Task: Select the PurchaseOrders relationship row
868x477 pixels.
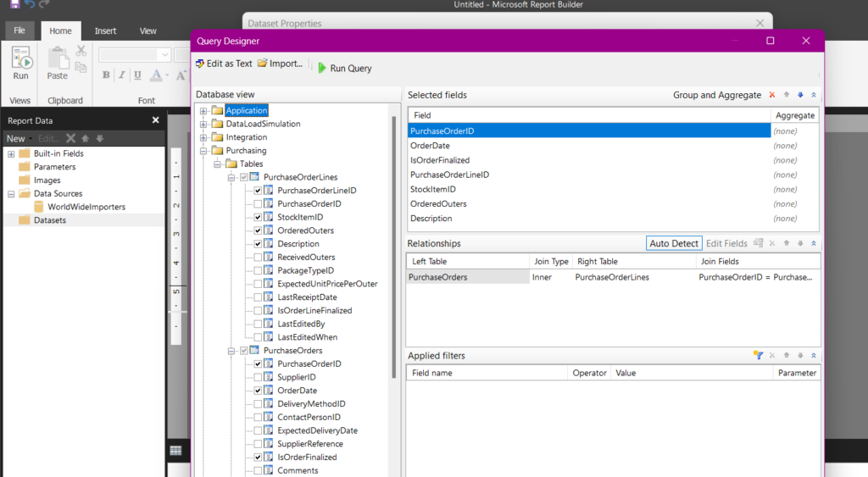Action: tap(613, 277)
